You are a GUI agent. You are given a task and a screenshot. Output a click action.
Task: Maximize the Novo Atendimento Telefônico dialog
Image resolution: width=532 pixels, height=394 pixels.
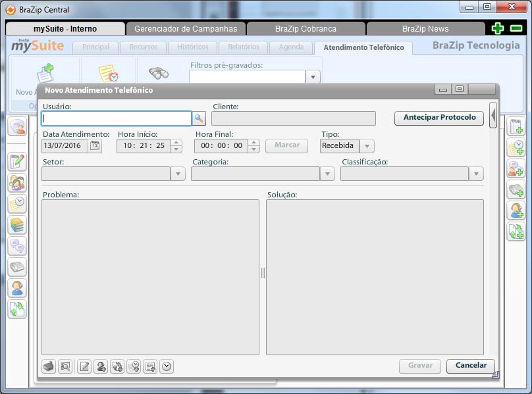[x=460, y=89]
